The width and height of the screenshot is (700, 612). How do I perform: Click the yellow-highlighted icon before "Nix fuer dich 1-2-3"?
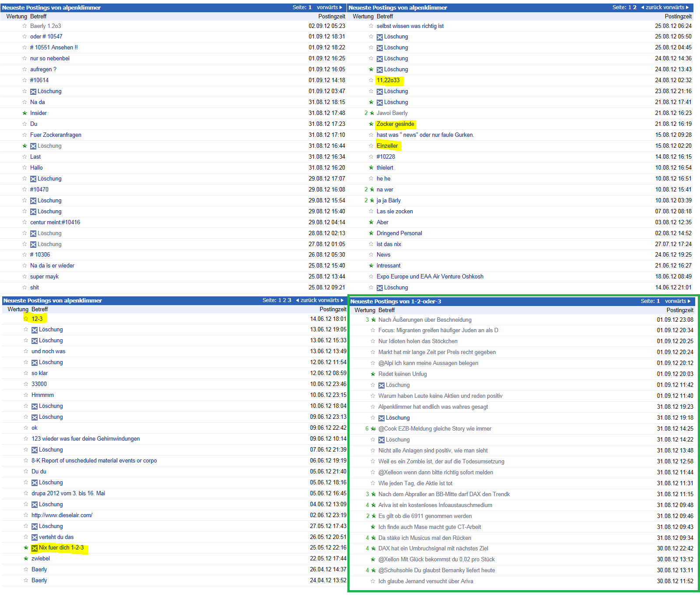(x=35, y=548)
